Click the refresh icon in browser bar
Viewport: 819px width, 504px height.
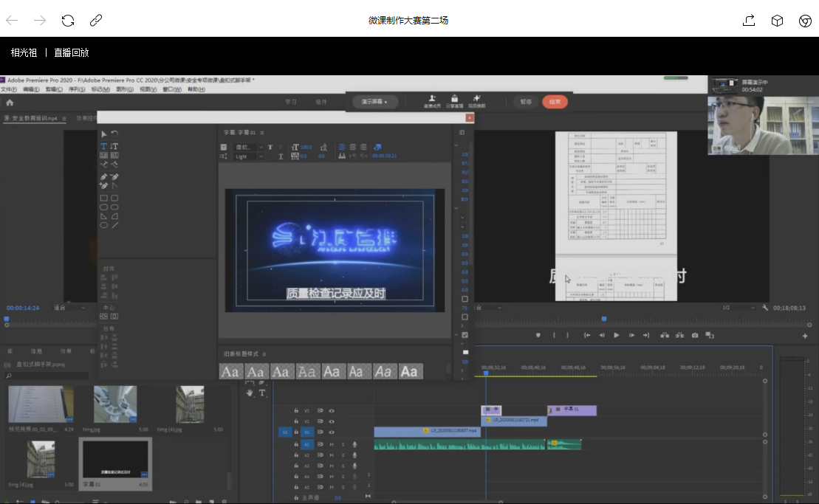(x=68, y=21)
